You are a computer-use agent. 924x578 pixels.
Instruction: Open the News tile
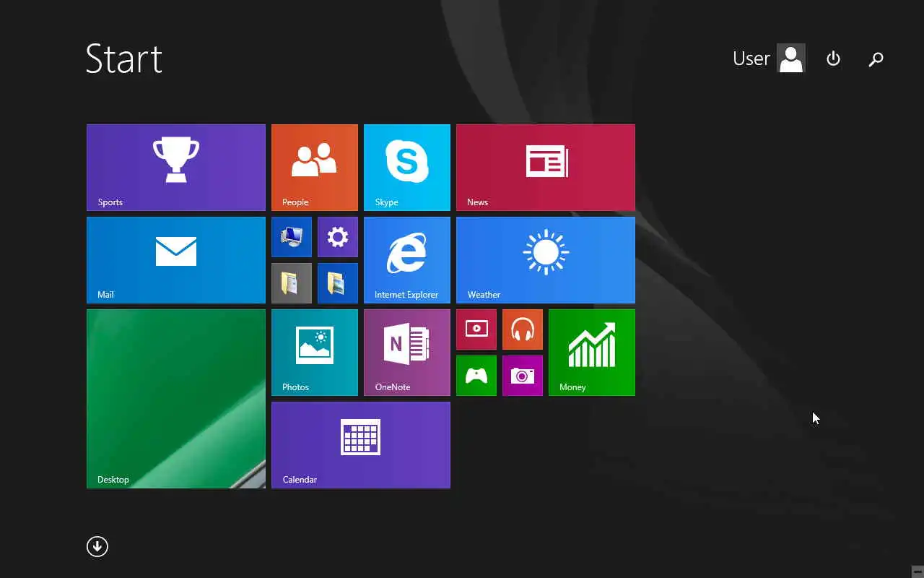pos(546,168)
